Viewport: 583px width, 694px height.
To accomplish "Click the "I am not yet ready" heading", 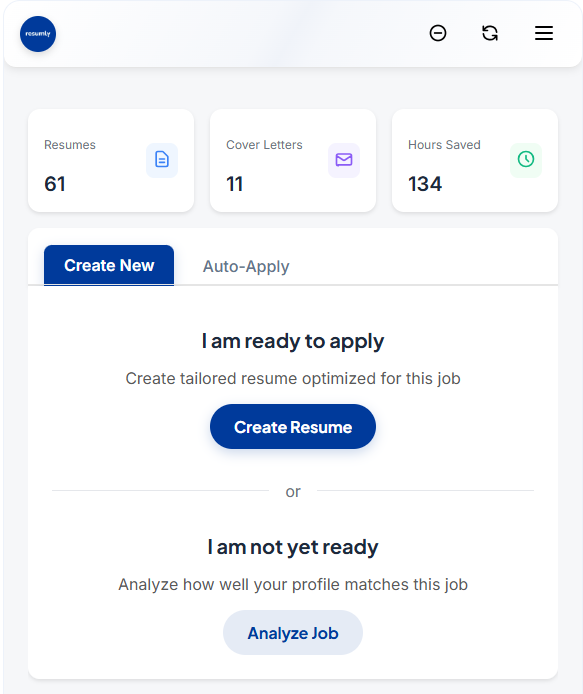I will coord(293,547).
